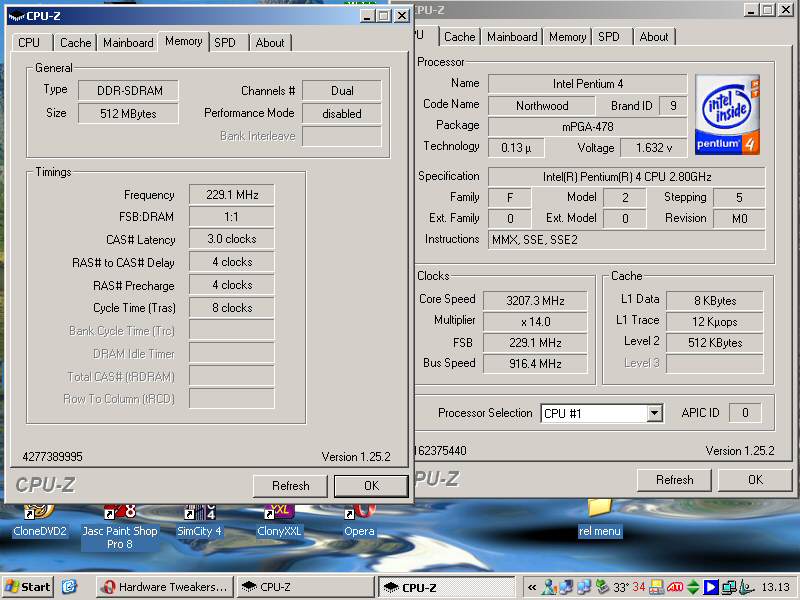Open the About tab in the front CPU-Z window
This screenshot has width=800, height=600.
pos(270,43)
